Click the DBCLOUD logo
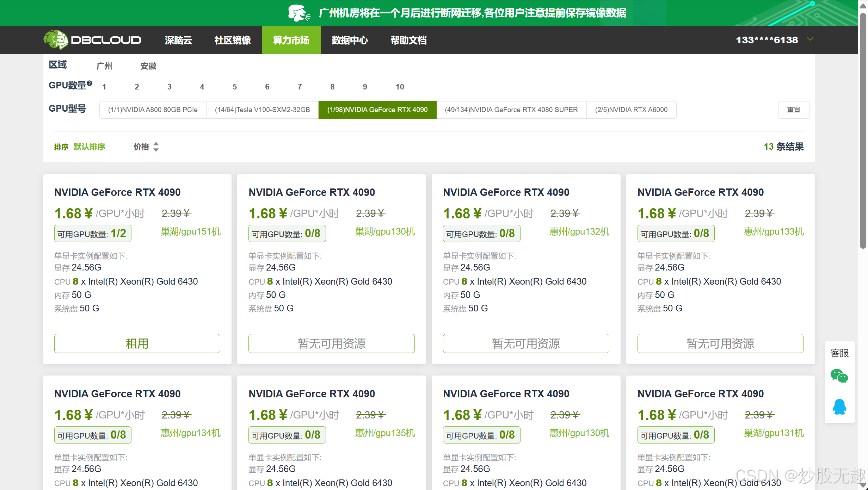Viewport: 868px width, 490px height. pos(92,40)
